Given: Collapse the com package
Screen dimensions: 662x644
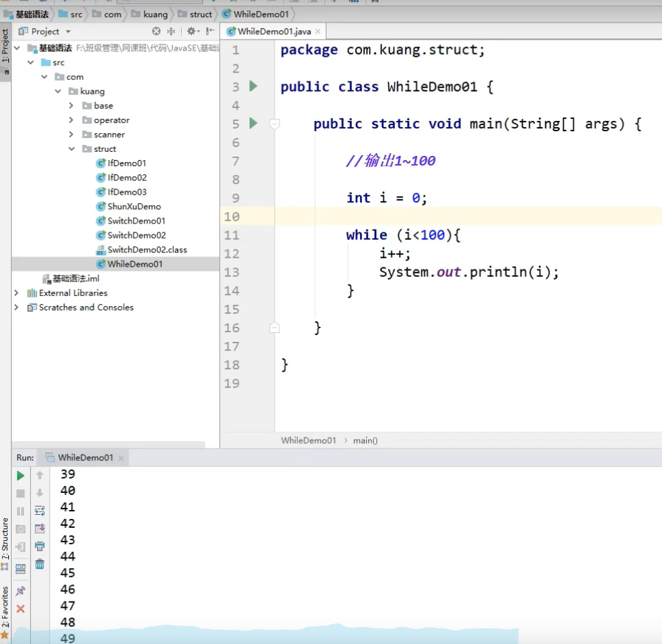Looking at the screenshot, I should tap(44, 77).
